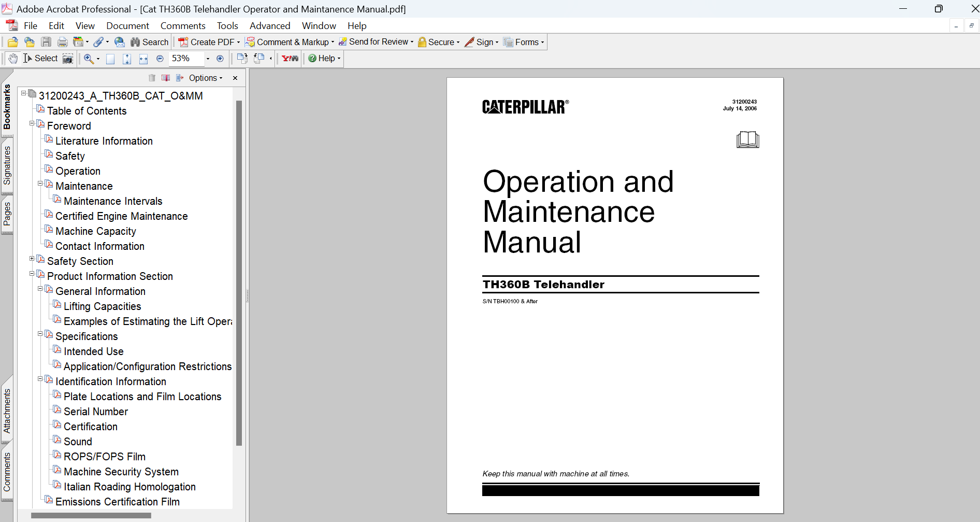The width and height of the screenshot is (980, 522).
Task: Open the View menu
Action: coord(85,26)
